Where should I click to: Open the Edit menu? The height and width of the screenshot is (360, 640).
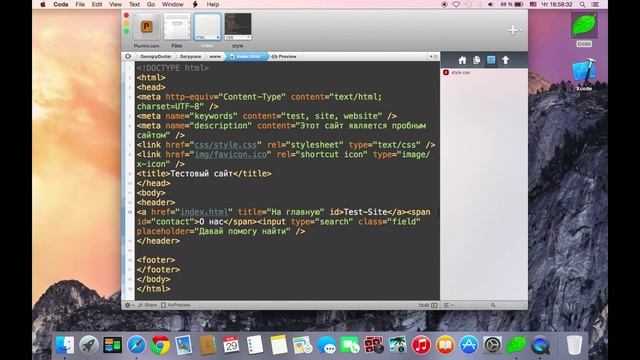tap(97, 4)
